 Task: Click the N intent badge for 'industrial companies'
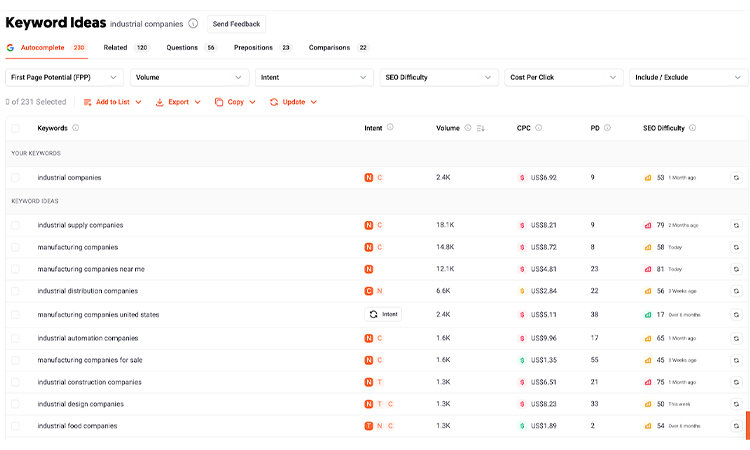point(369,177)
